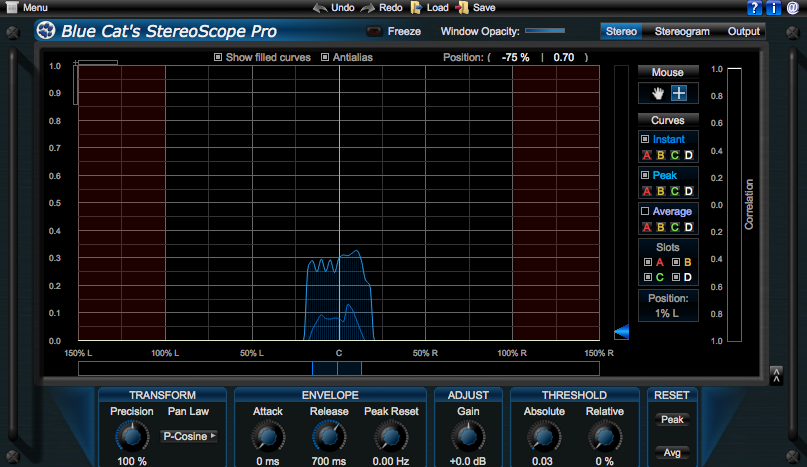Switch to the Stereo tab
The width and height of the screenshot is (807, 467).
click(x=621, y=31)
